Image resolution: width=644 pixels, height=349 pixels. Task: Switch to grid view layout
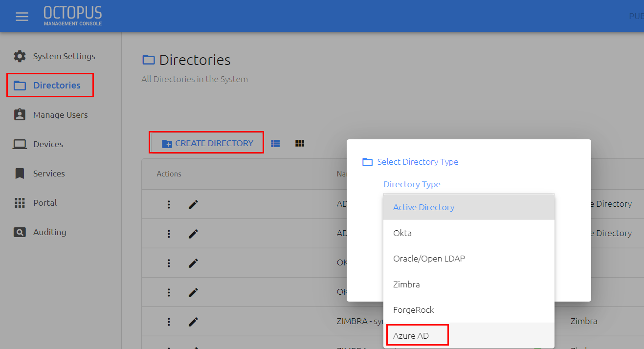click(x=300, y=143)
